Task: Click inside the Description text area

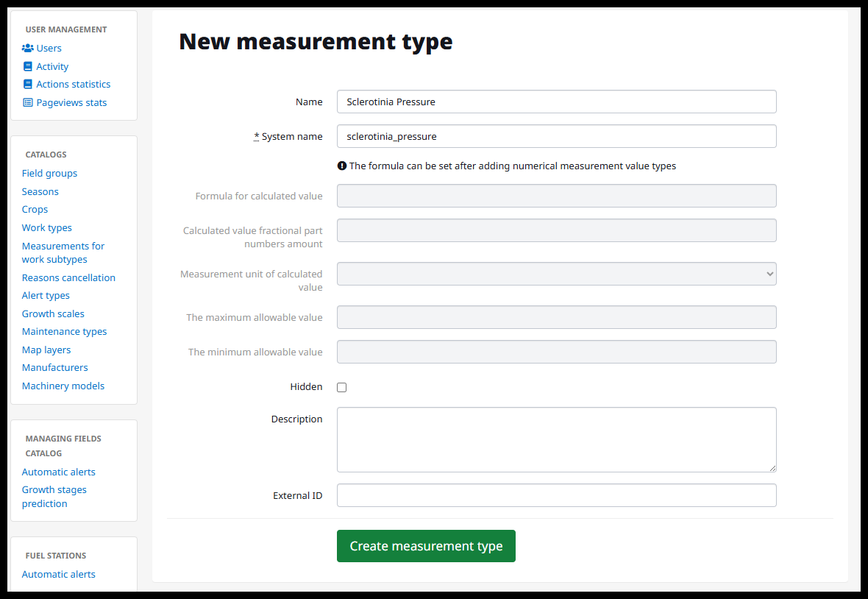Action: point(556,439)
